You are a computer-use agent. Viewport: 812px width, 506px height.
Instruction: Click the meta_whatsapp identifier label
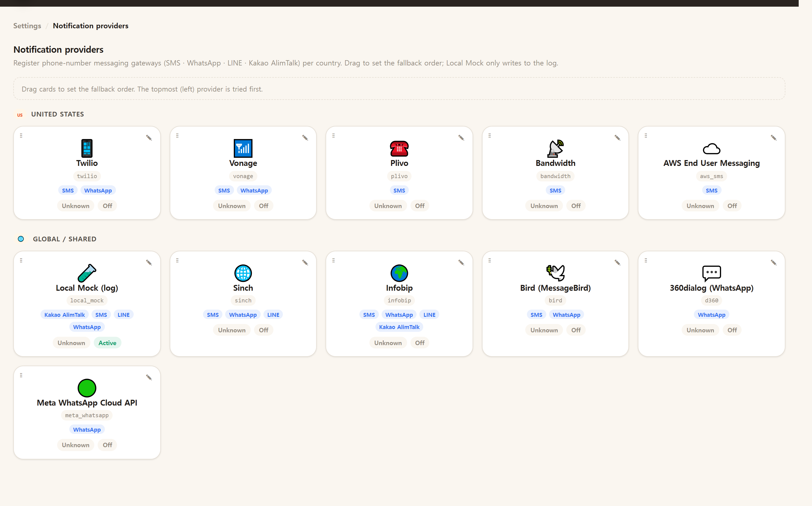click(87, 415)
